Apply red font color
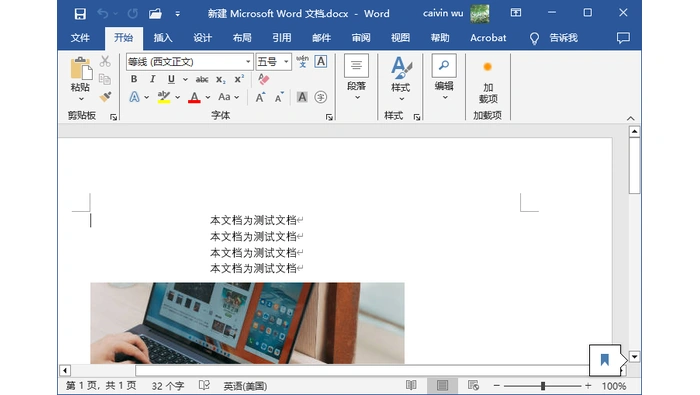Screen dimensions: 700x395 (194, 97)
